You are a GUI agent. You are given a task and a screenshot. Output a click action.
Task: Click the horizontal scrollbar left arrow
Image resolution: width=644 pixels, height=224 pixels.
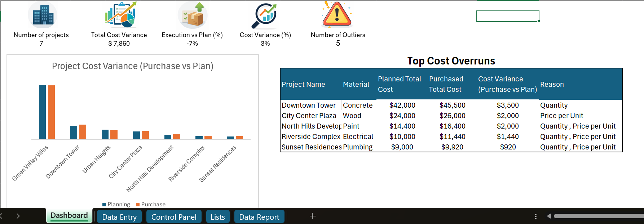coord(549,216)
